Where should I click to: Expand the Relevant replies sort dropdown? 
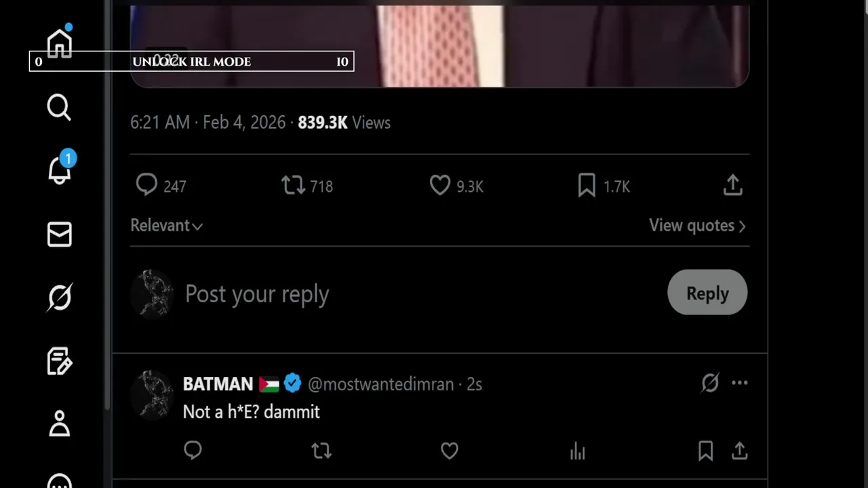pos(166,226)
